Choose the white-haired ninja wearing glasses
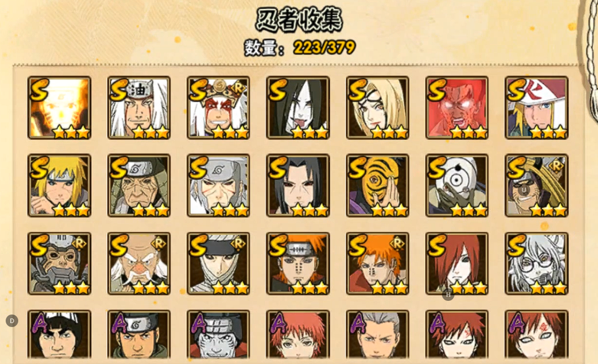 pyautogui.click(x=536, y=263)
